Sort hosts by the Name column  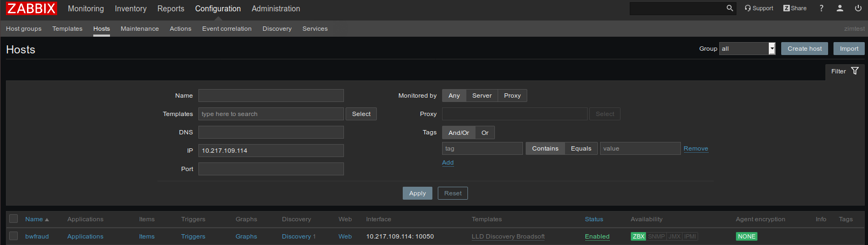(x=34, y=219)
